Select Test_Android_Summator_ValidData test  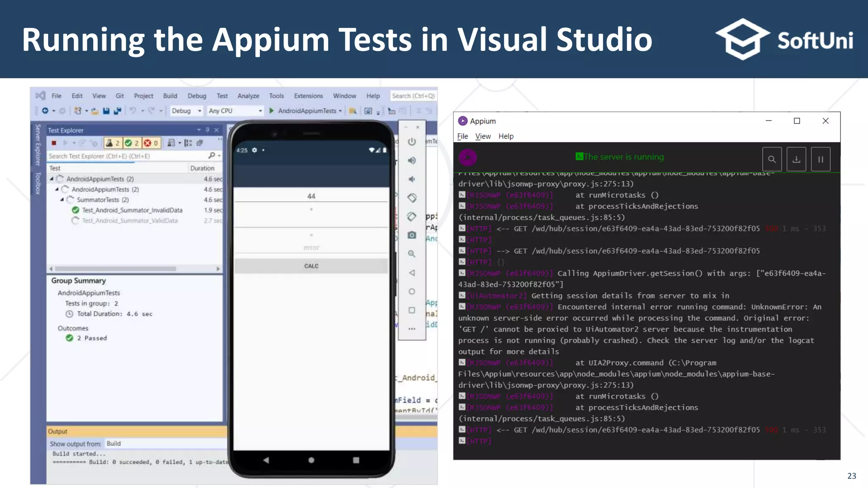pos(130,221)
